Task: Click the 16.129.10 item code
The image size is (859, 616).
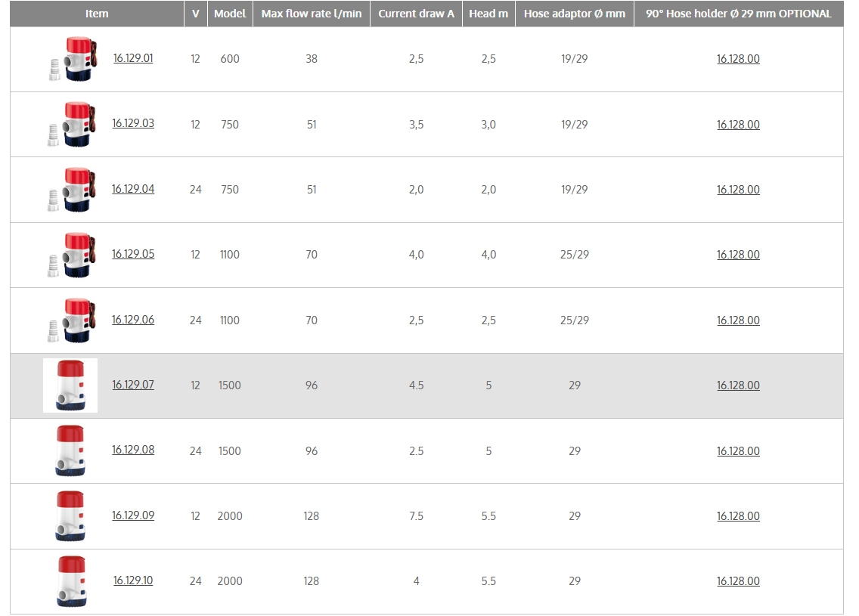Action: coord(133,580)
